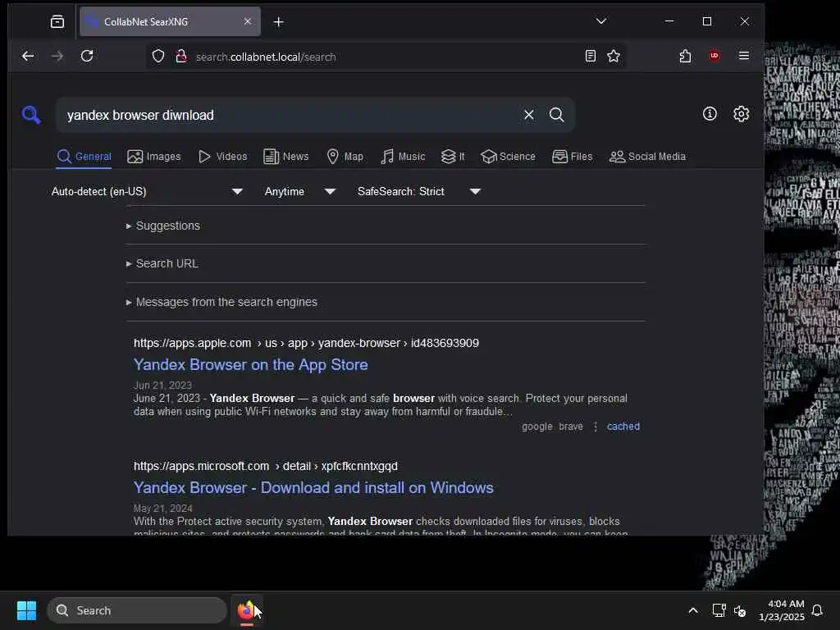Image resolution: width=840 pixels, height=630 pixels.
Task: Open the About info icon
Action: [710, 113]
